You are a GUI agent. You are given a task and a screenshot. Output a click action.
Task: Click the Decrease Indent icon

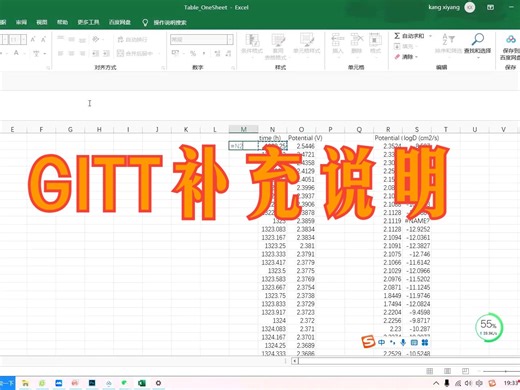click(95, 53)
